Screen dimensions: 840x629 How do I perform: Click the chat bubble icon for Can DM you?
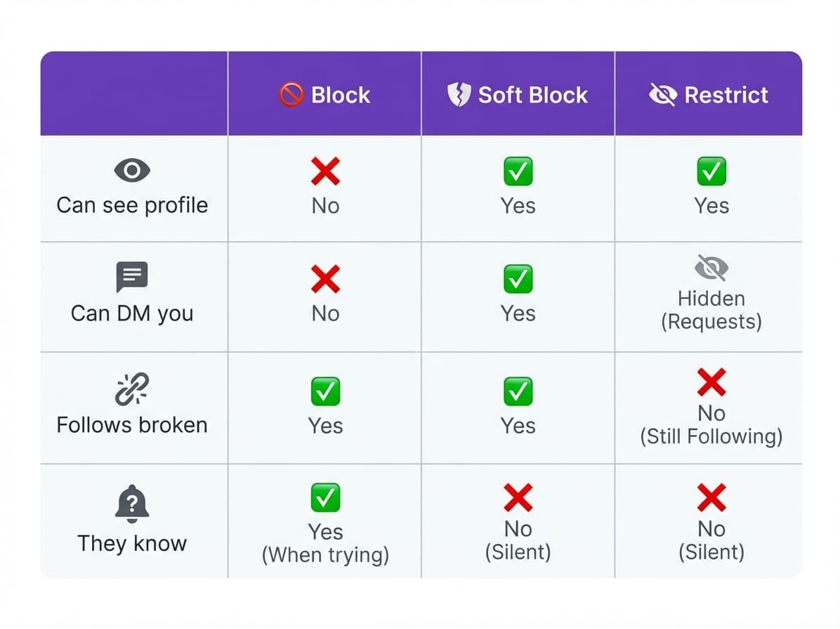point(131,277)
